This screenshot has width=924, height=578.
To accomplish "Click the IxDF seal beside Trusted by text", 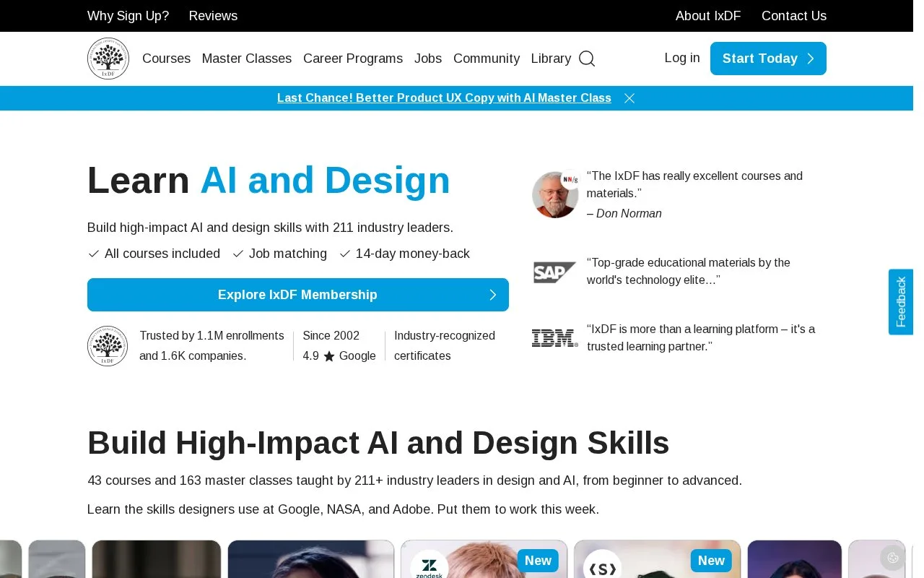I will click(108, 346).
